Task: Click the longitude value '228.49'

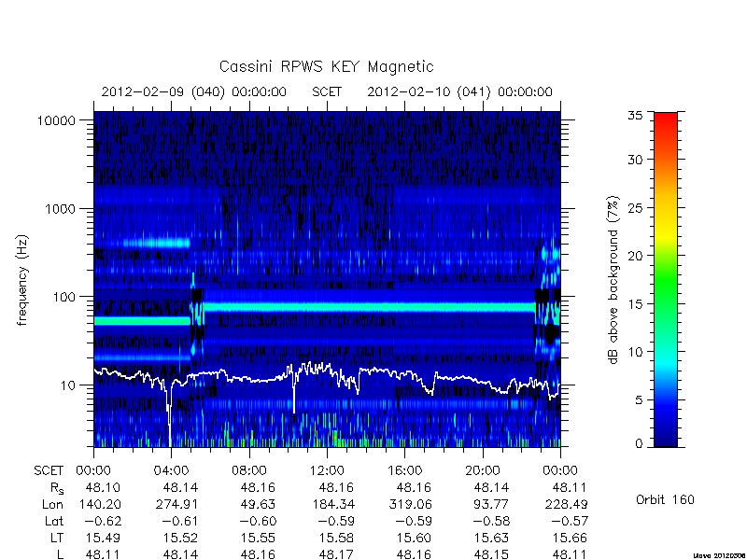Action: click(x=566, y=504)
